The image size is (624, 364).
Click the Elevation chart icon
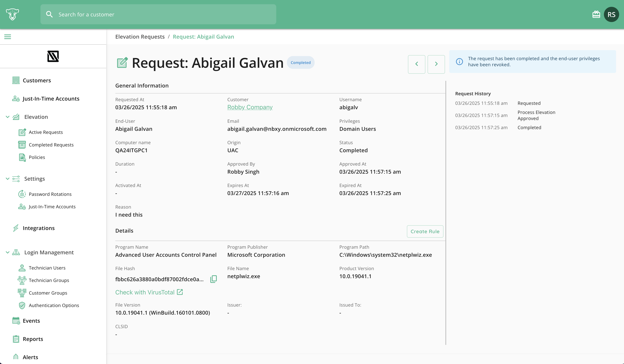tap(16, 117)
